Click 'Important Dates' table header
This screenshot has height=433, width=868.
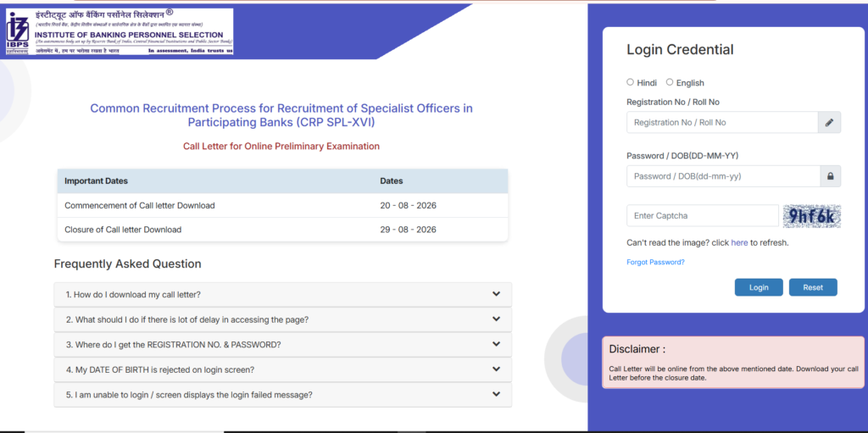click(x=96, y=181)
